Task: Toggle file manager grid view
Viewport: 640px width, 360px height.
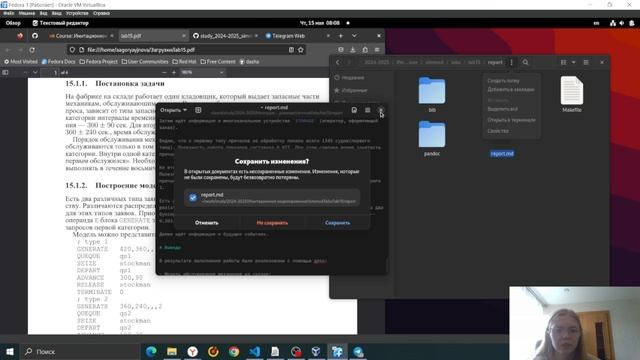Action: pos(564,62)
